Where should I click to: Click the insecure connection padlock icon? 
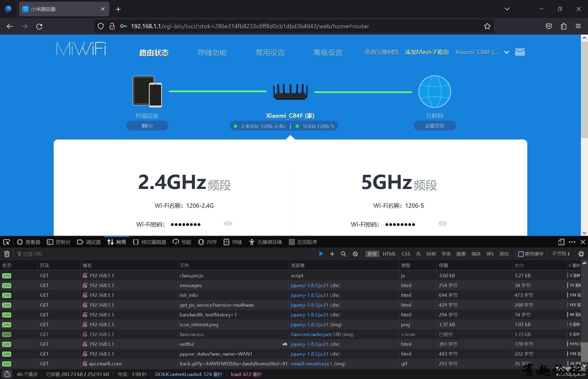click(112, 26)
